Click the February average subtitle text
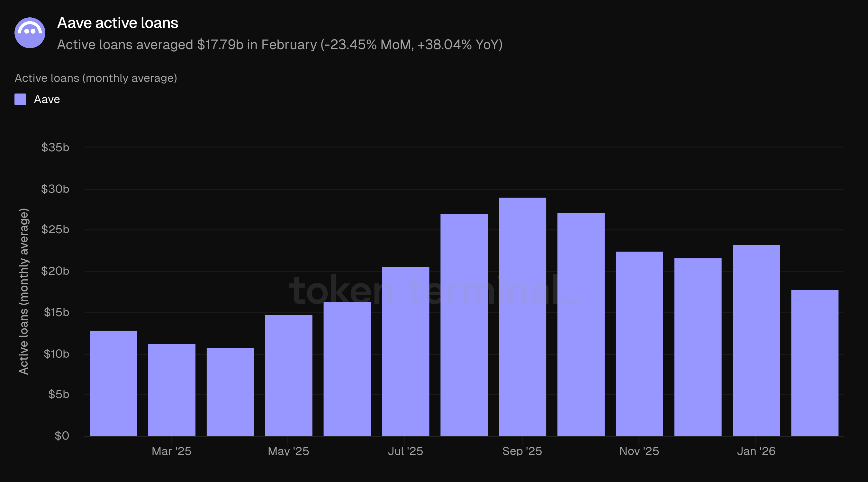The width and height of the screenshot is (868, 482). [280, 45]
